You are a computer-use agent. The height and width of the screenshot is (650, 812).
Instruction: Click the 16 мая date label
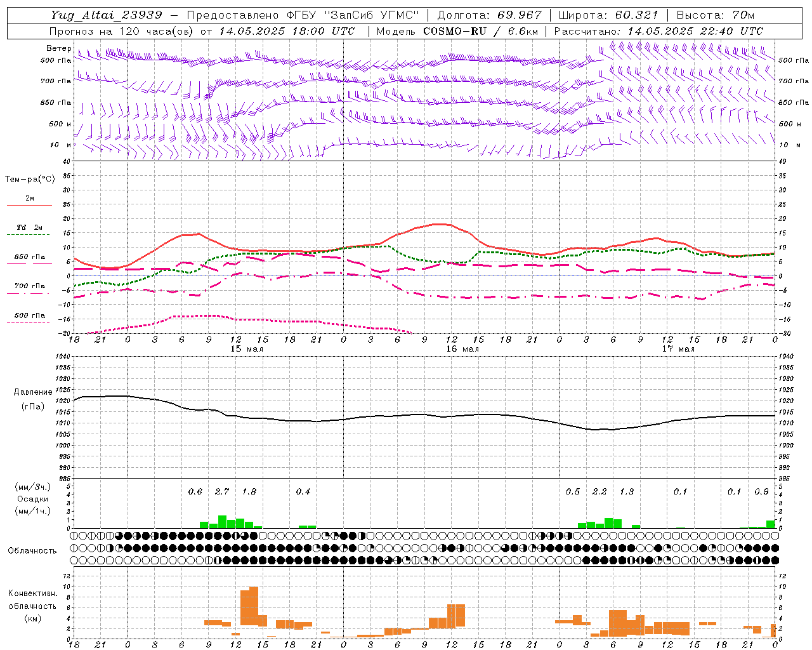click(x=462, y=349)
